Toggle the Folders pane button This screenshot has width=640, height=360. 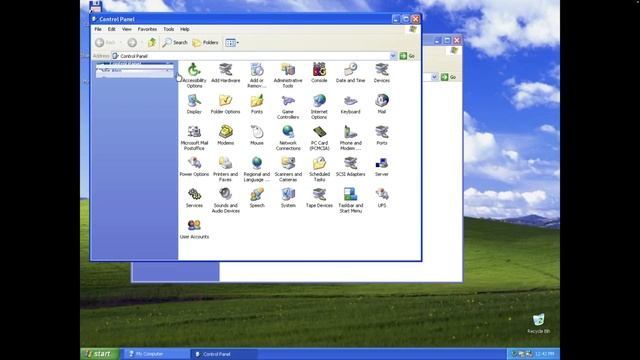pos(205,42)
